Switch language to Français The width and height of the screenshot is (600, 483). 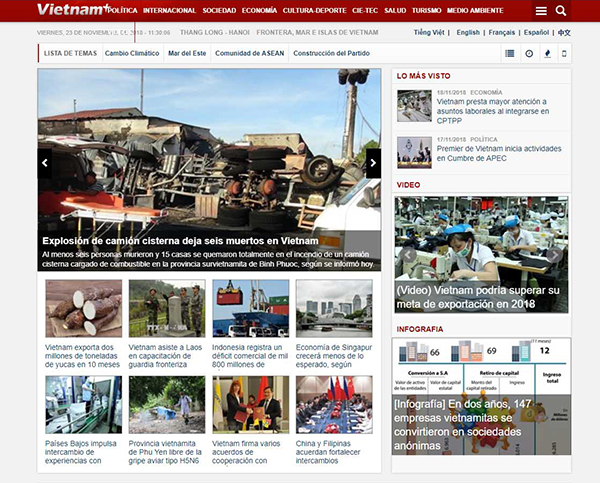(502, 33)
